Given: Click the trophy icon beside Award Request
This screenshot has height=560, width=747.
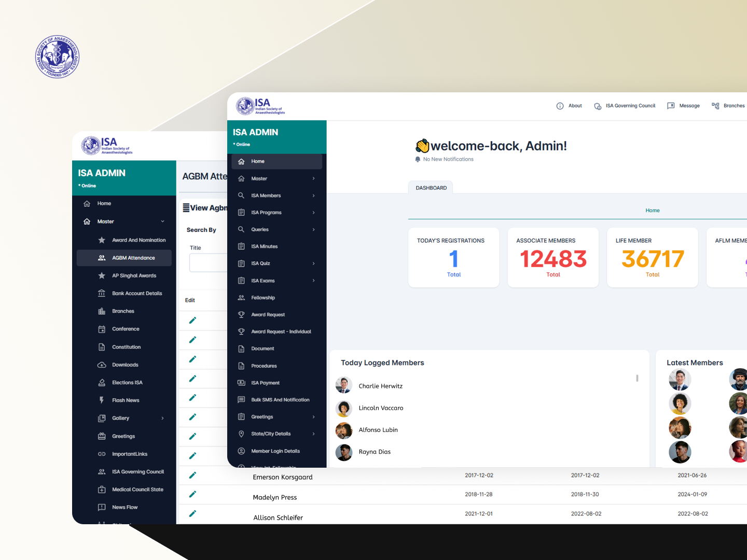Looking at the screenshot, I should tap(241, 315).
